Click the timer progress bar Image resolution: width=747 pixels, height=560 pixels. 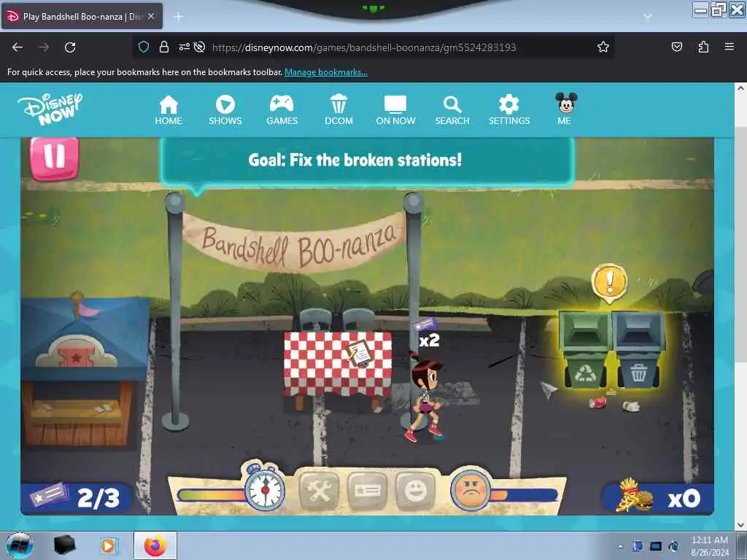coord(211,495)
